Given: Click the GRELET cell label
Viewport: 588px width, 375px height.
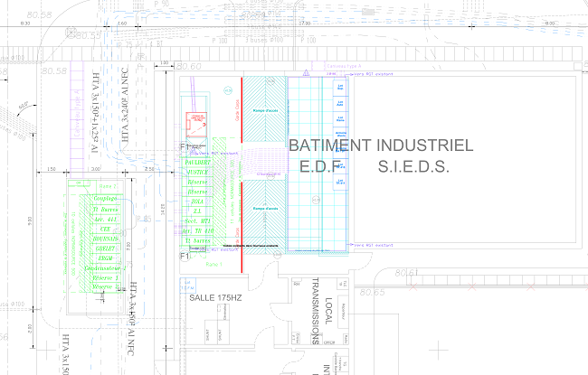Looking at the screenshot, I should [x=105, y=248].
